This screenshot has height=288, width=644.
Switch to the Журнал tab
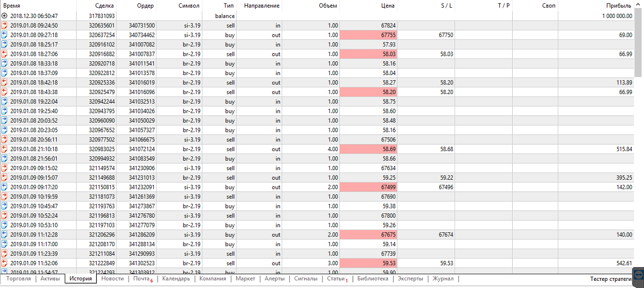pos(443,279)
